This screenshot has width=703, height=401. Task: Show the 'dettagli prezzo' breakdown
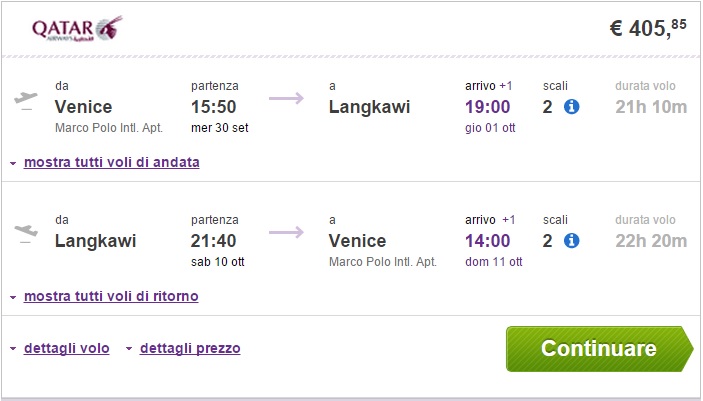190,348
